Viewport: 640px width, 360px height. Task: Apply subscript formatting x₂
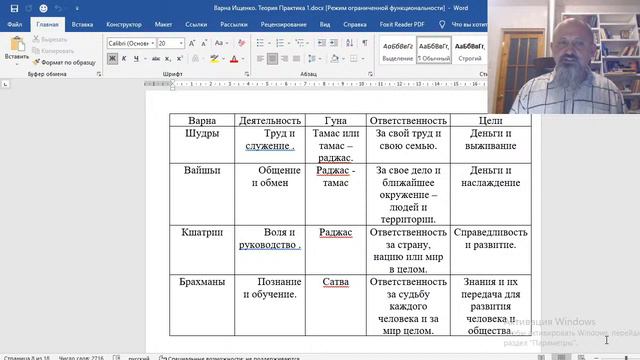[x=168, y=59]
